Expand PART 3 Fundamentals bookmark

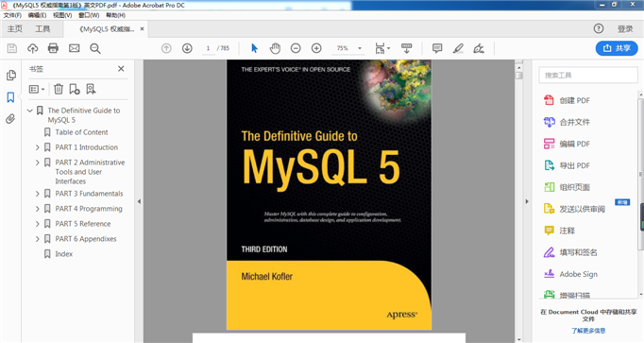pos(38,194)
